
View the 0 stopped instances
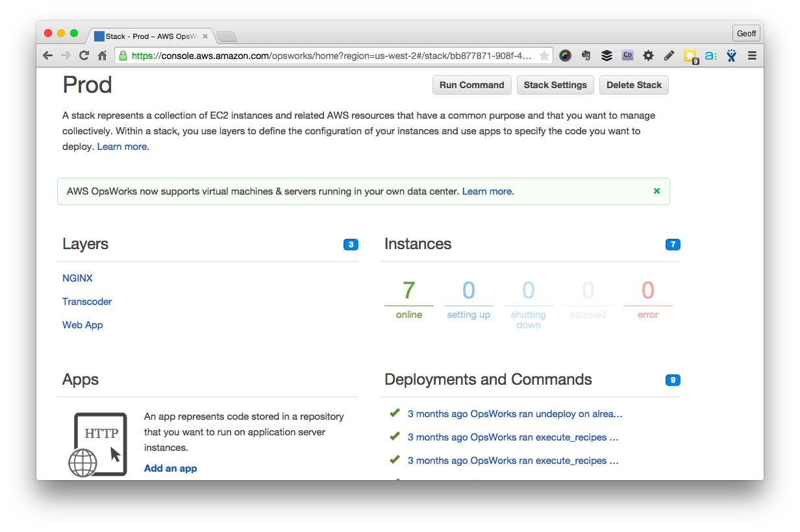coord(588,299)
